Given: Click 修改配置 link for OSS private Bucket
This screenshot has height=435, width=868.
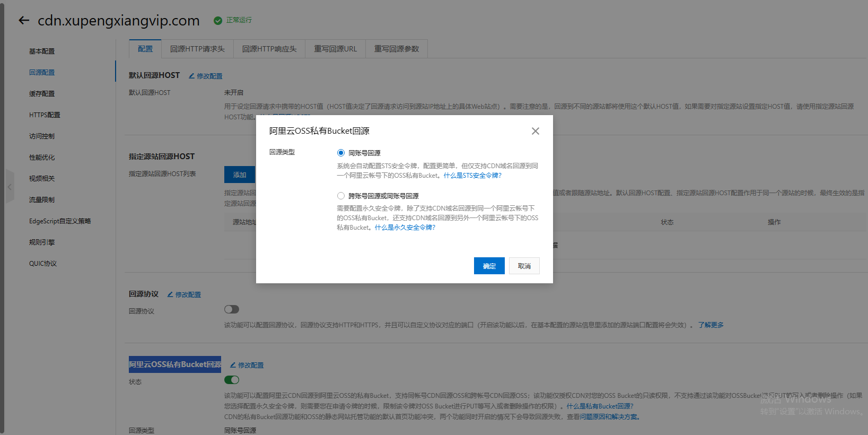Looking at the screenshot, I should click(x=251, y=366).
